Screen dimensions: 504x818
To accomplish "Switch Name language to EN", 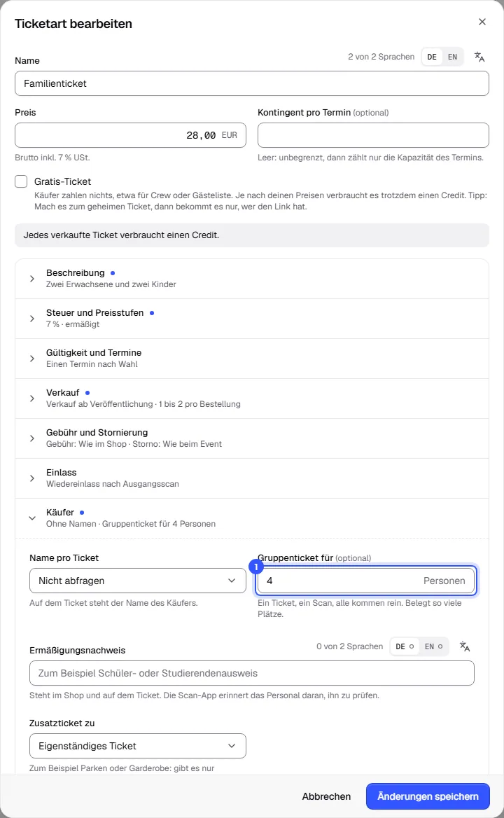I will click(x=452, y=57).
